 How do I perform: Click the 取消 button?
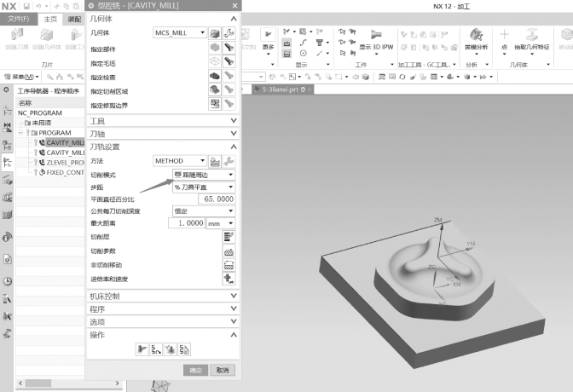pyautogui.click(x=222, y=370)
